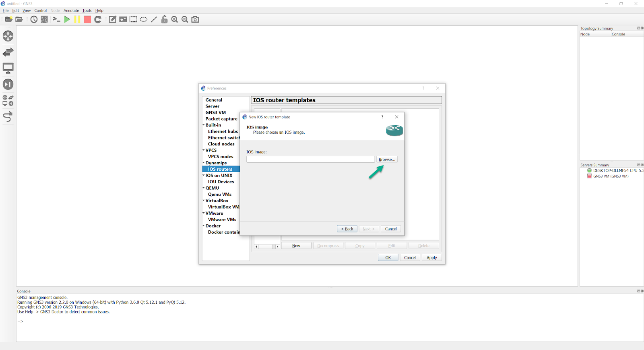Select the Draw a line tool
Image resolution: width=644 pixels, height=350 pixels.
[154, 19]
